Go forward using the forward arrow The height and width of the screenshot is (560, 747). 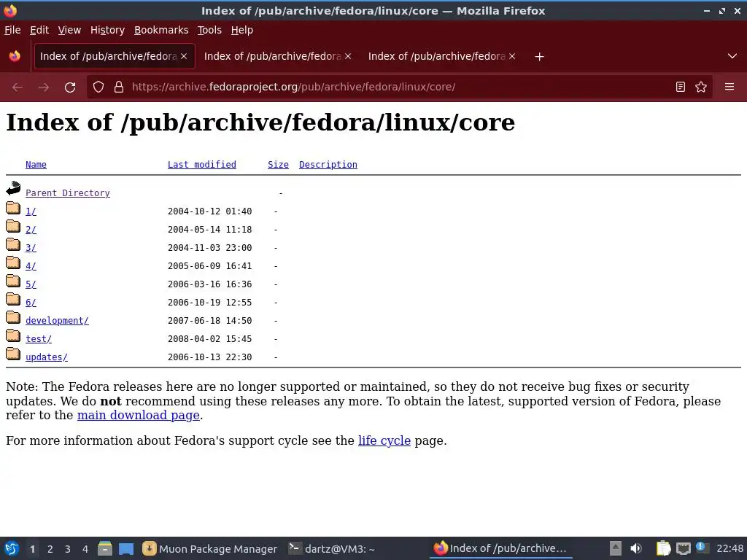point(44,87)
